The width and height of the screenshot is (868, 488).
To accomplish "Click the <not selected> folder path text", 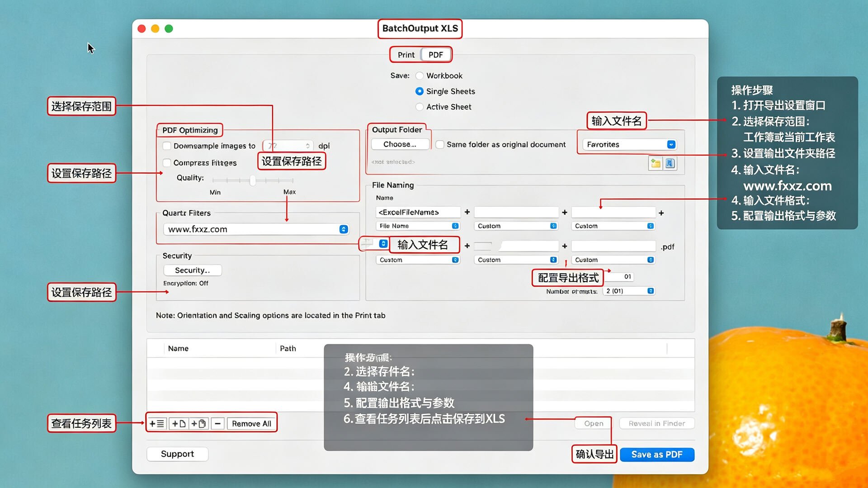I will coord(393,162).
